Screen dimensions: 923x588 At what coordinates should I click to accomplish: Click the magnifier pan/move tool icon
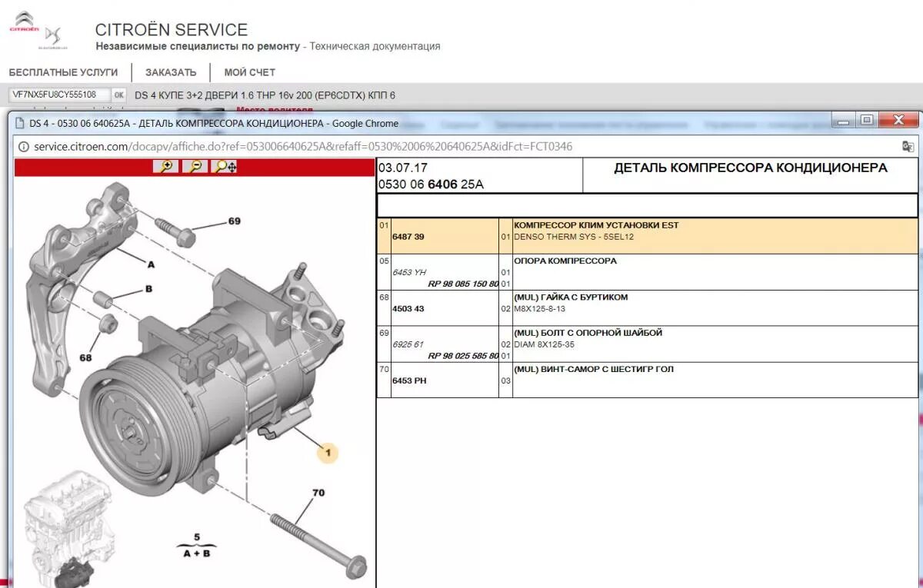coord(224,166)
